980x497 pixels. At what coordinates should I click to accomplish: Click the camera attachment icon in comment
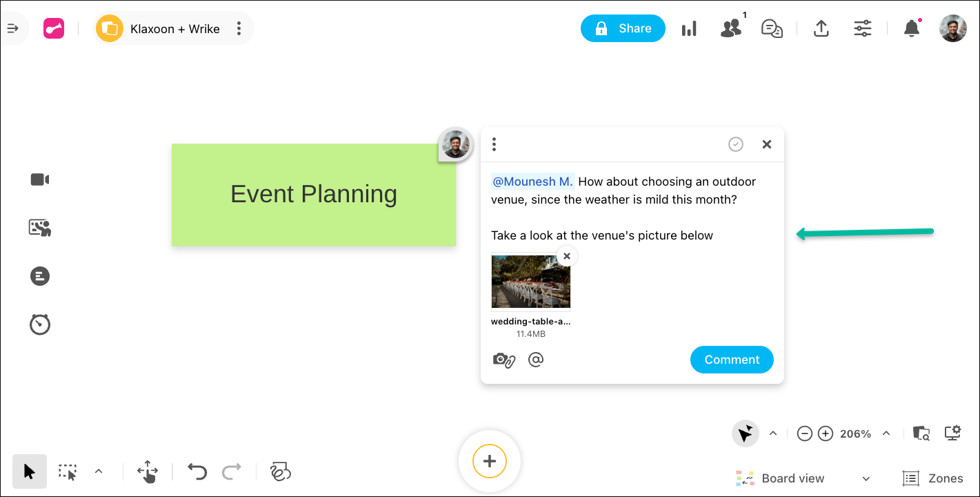(503, 360)
